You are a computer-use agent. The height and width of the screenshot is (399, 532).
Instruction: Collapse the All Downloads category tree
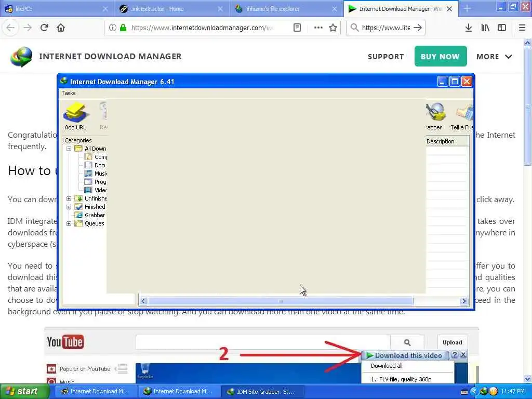69,149
